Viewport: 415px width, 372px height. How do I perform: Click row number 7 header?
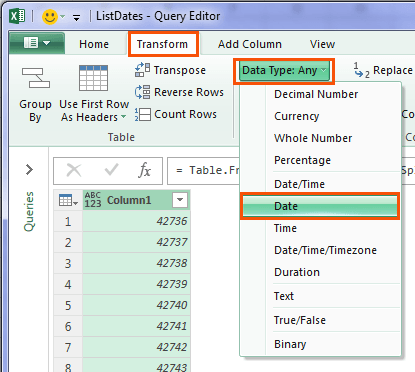pyautogui.click(x=68, y=347)
